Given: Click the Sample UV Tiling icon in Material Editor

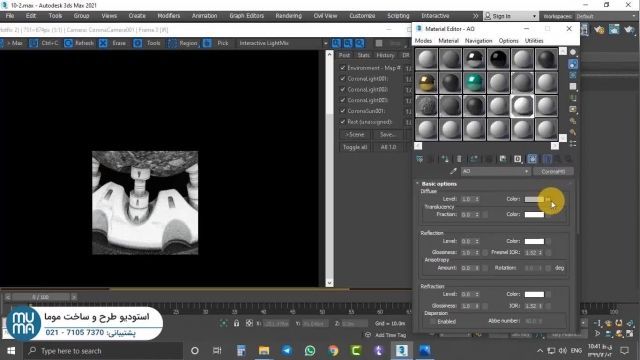Looking at the screenshot, I should pyautogui.click(x=573, y=87).
